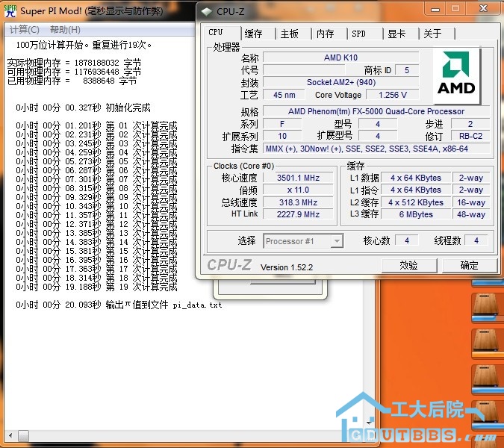Click the 00.327秒 初始化完成 line
This screenshot has height=448, width=504.
[x=83, y=108]
